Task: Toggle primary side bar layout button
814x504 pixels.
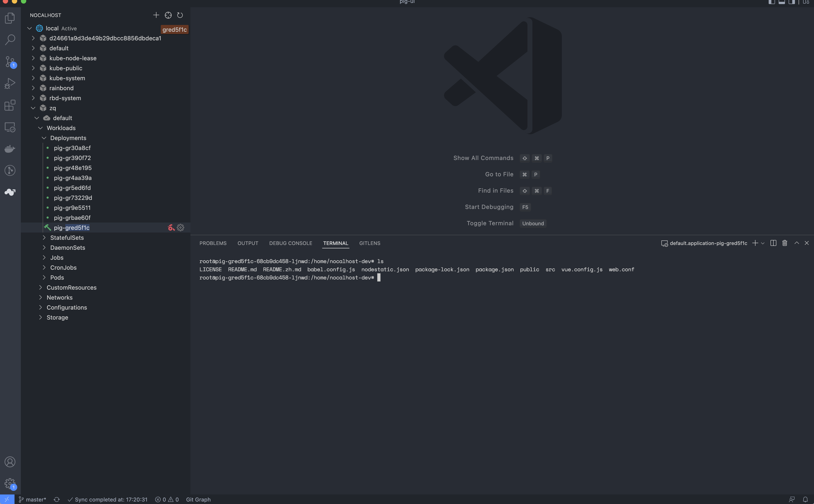Action: [772, 2]
